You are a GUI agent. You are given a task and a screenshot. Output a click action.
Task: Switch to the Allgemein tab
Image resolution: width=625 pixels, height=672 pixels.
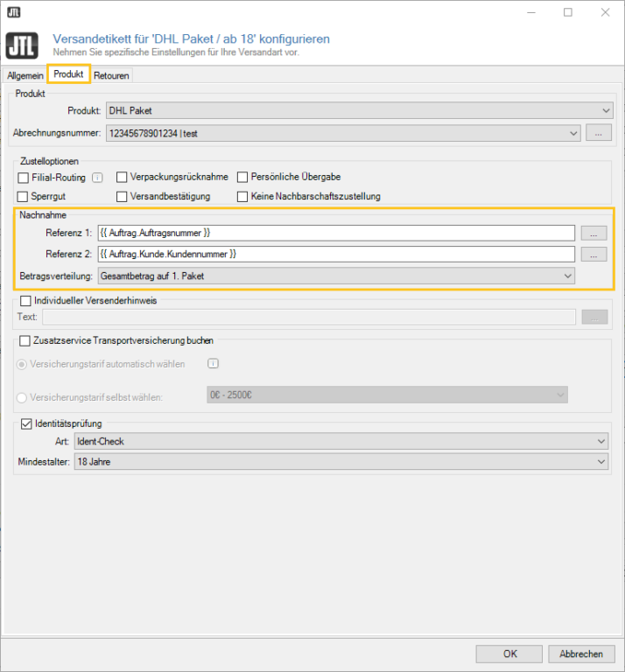pyautogui.click(x=25, y=75)
